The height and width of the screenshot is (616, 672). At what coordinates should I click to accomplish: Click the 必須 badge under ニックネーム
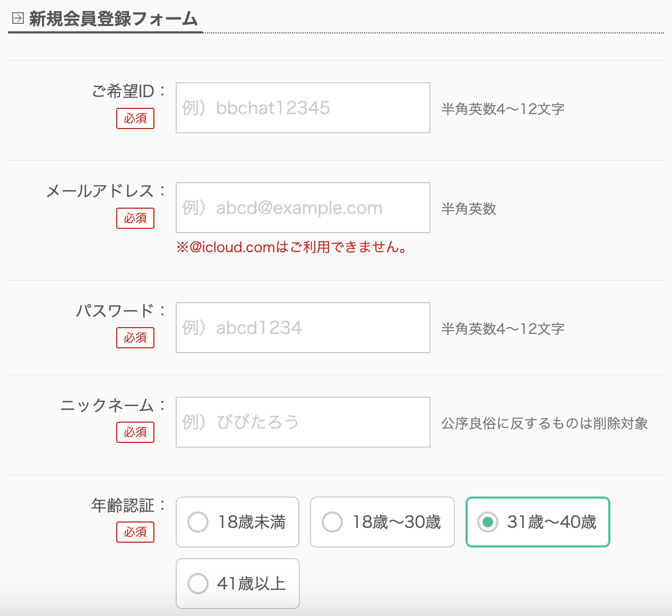click(135, 432)
